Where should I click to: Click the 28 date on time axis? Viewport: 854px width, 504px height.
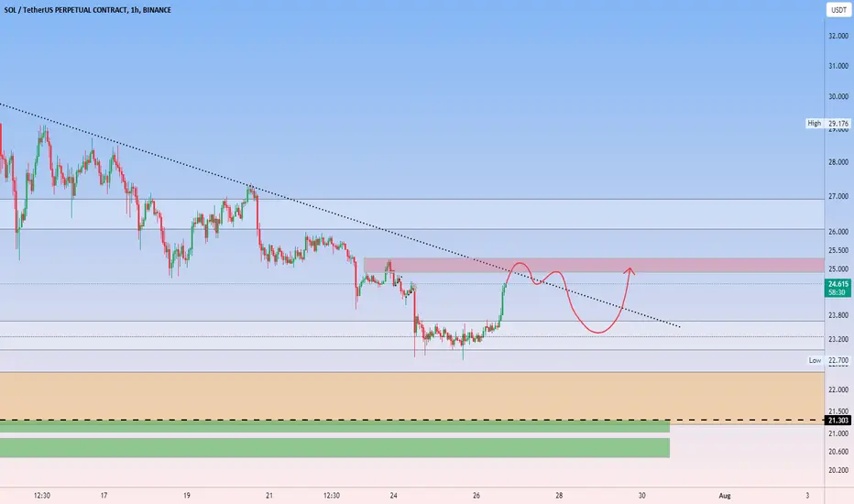tap(559, 495)
